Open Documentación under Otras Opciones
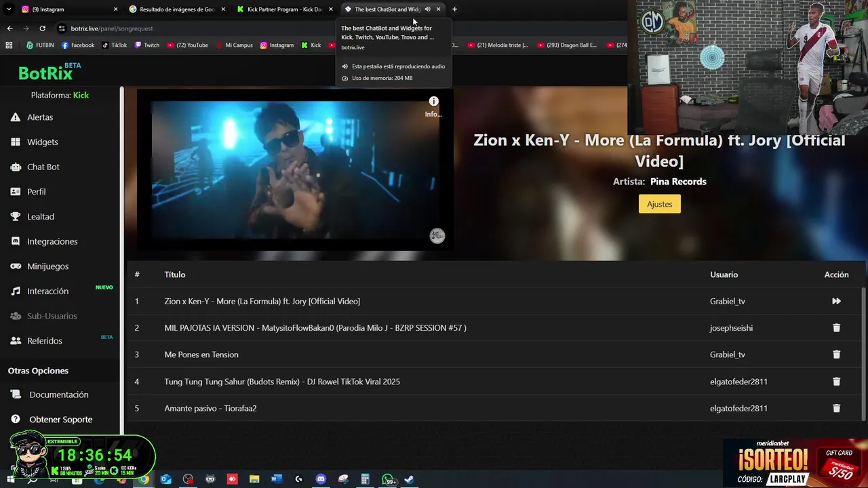 click(50, 394)
